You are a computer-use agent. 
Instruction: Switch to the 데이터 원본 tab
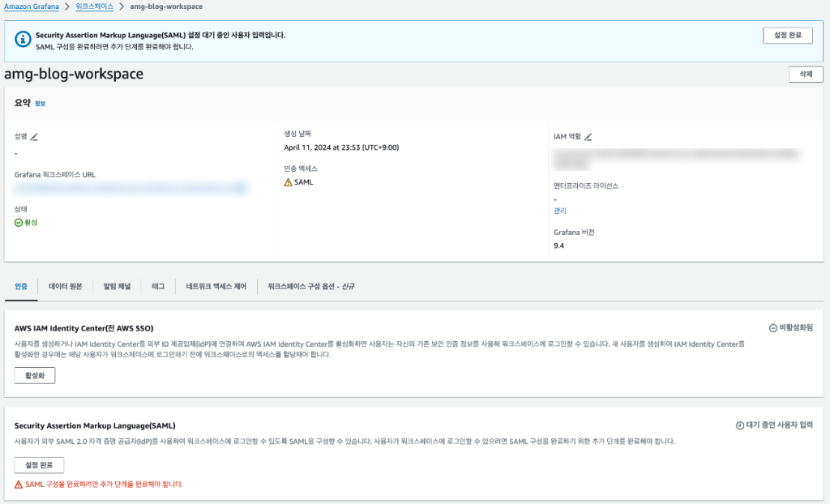65,286
